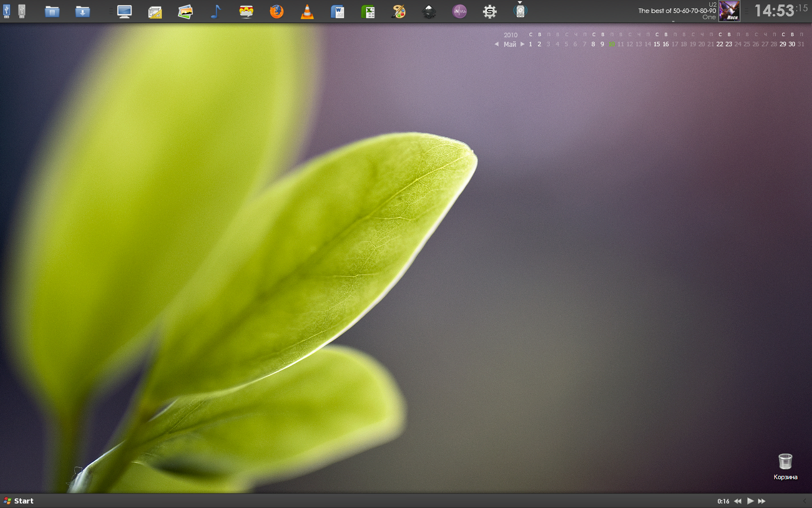
Task: Open the downloads folder with arrow
Action: point(83,11)
